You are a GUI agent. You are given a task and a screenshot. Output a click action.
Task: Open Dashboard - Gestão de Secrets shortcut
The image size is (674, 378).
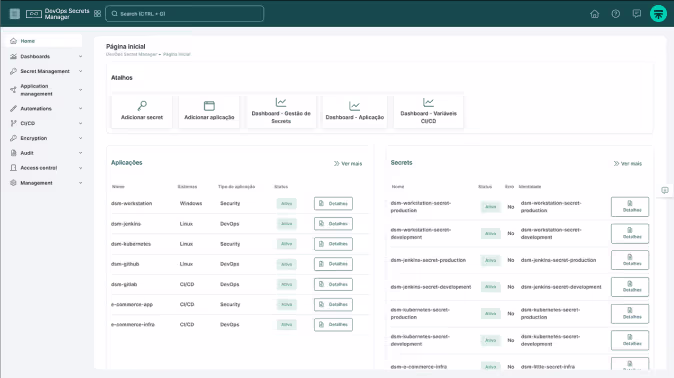pos(281,111)
